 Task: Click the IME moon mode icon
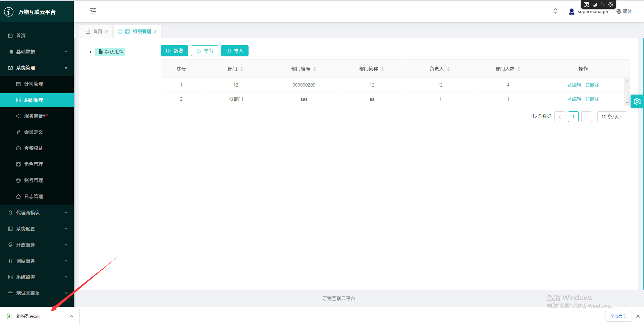coord(595,4)
